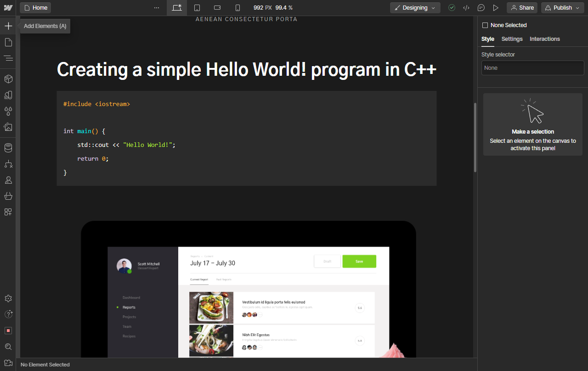588x371 pixels.
Task: Open the Designing mode dropdown
Action: 415,8
